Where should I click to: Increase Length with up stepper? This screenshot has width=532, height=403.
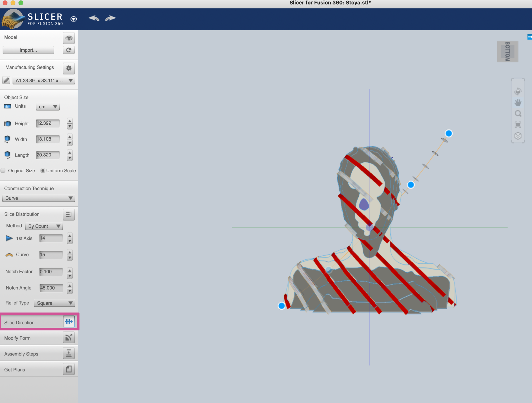click(x=70, y=152)
